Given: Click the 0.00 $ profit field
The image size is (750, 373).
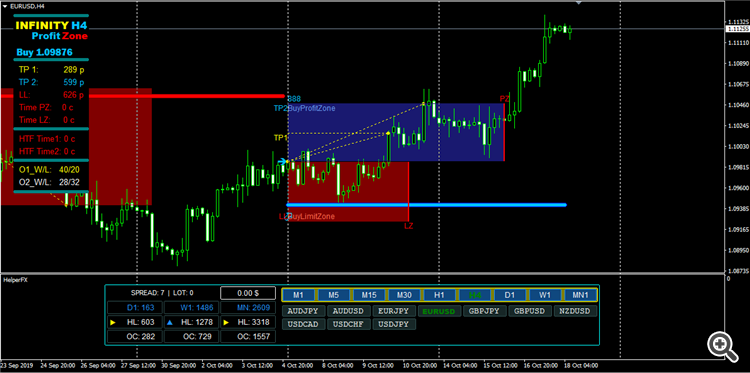Looking at the screenshot, I should click(x=248, y=293).
